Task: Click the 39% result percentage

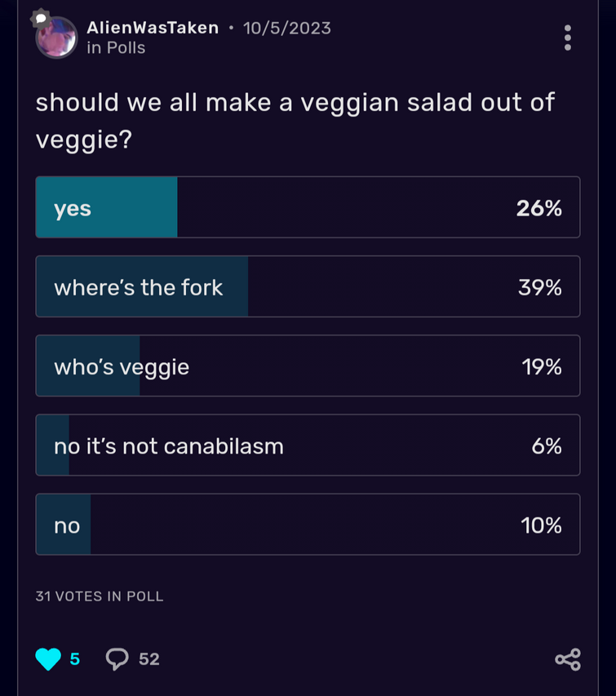Action: point(539,287)
